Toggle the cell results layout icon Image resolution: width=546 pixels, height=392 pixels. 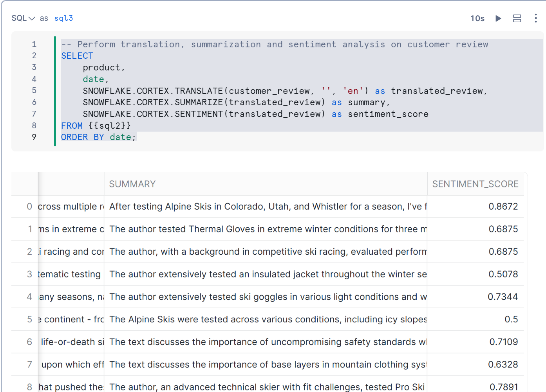517,18
